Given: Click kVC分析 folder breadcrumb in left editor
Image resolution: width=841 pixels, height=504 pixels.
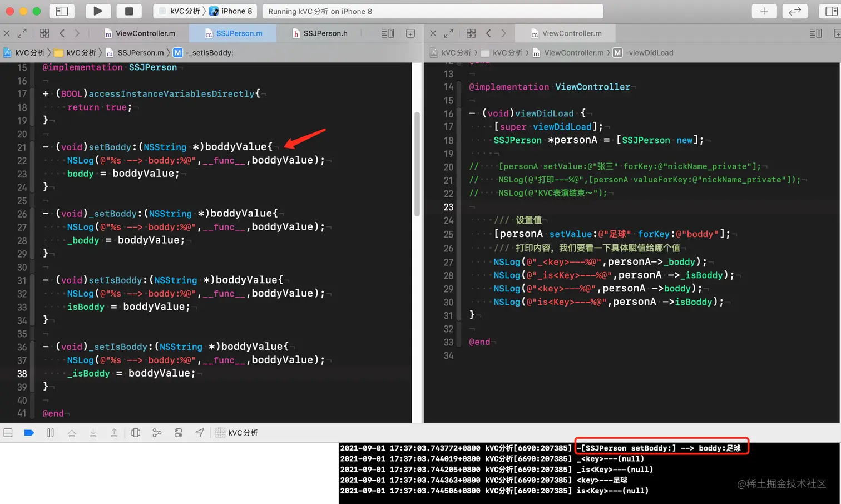Looking at the screenshot, I should coord(75,53).
